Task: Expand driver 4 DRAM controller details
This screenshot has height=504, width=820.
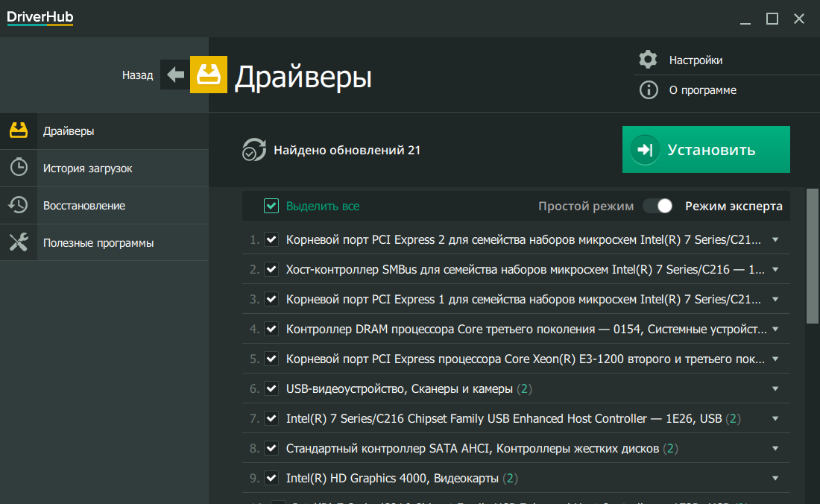Action: (x=775, y=330)
